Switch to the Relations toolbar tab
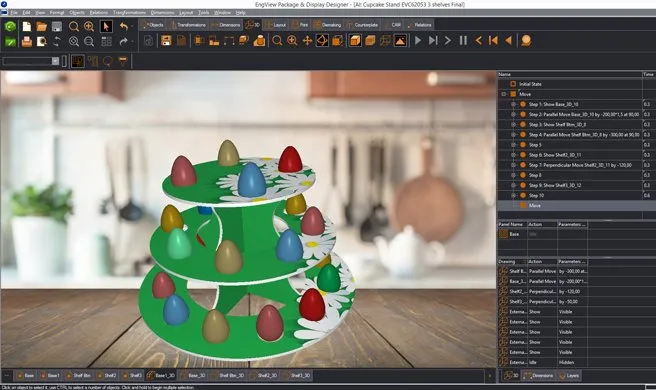 (419, 25)
